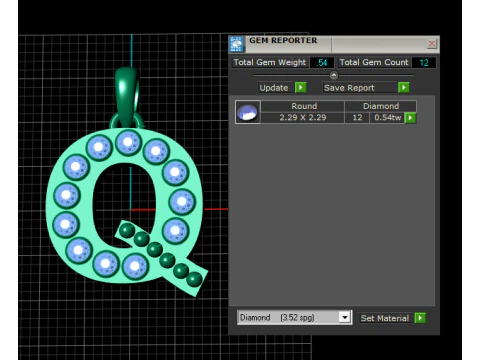The image size is (480, 360).
Task: Click the Total Gem Weight value .54
Action: pyautogui.click(x=322, y=63)
